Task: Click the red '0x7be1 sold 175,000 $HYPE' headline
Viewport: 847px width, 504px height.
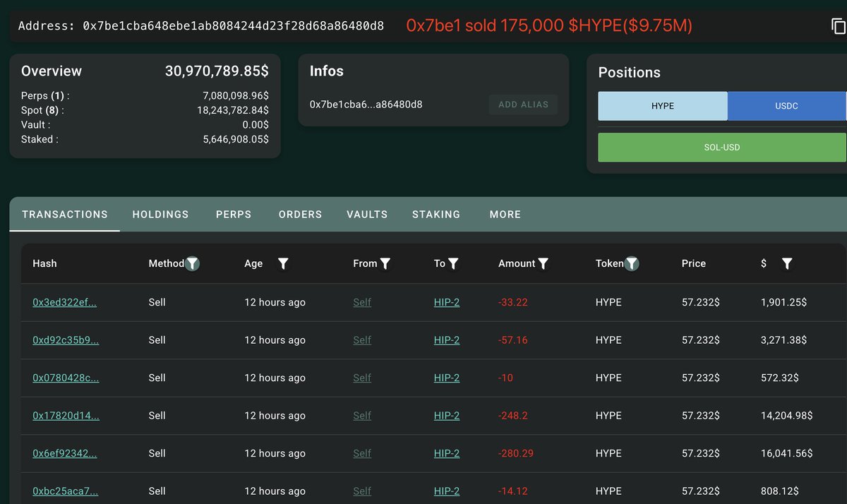Action: [x=549, y=26]
